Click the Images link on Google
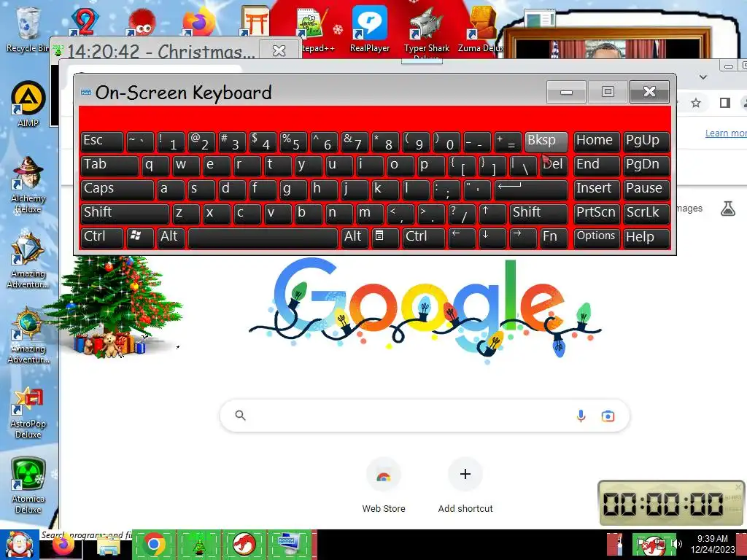 pyautogui.click(x=689, y=208)
